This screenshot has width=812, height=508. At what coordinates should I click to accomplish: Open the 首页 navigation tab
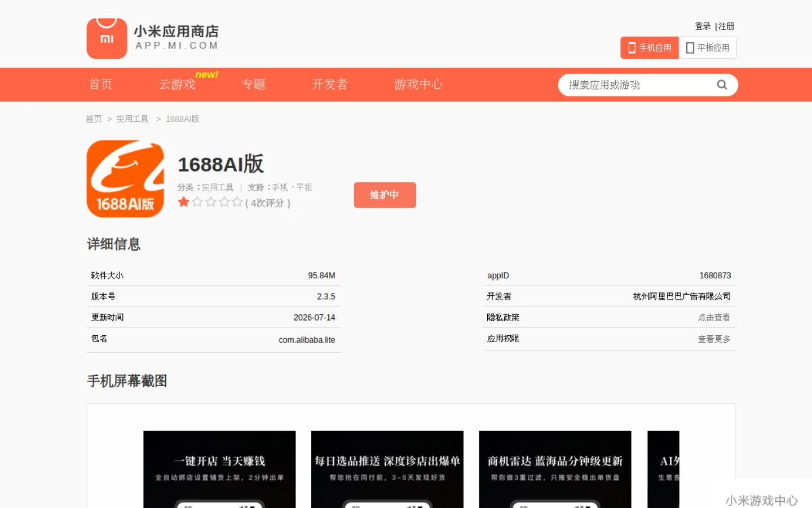point(101,84)
